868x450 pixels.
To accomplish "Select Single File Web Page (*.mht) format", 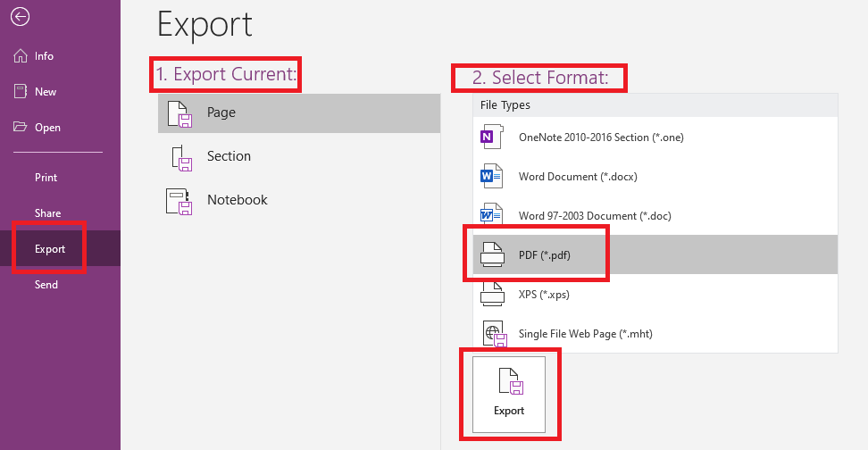I will point(655,333).
